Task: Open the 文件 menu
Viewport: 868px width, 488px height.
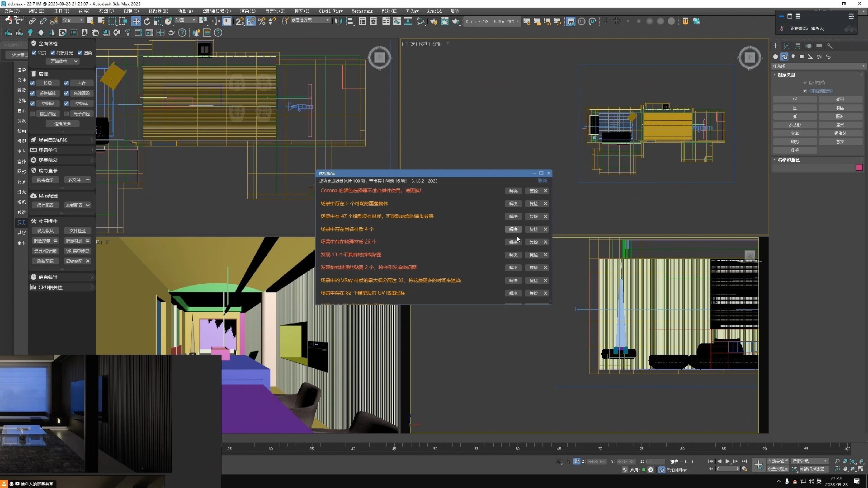Action: (12, 11)
